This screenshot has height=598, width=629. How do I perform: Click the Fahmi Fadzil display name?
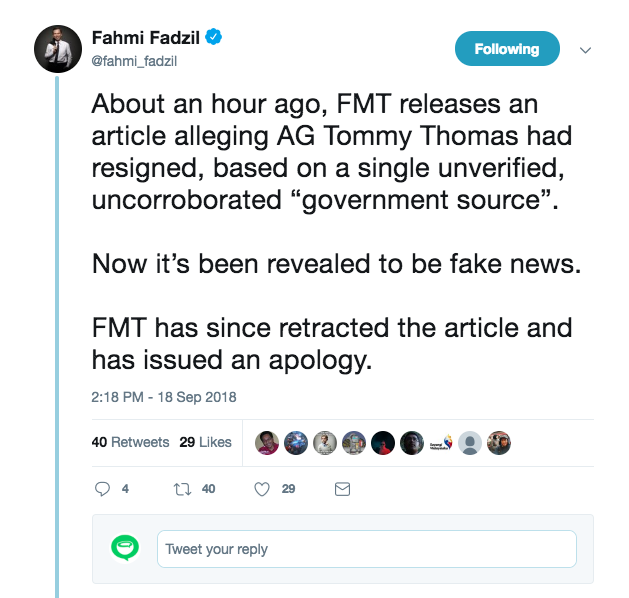click(147, 38)
